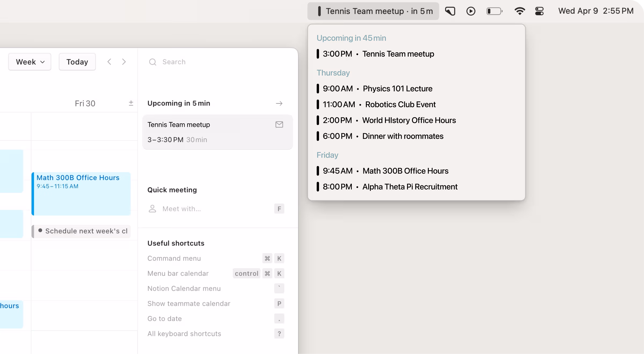644x354 pixels.
Task: Check off Schedule next week's task
Action: tap(40, 231)
